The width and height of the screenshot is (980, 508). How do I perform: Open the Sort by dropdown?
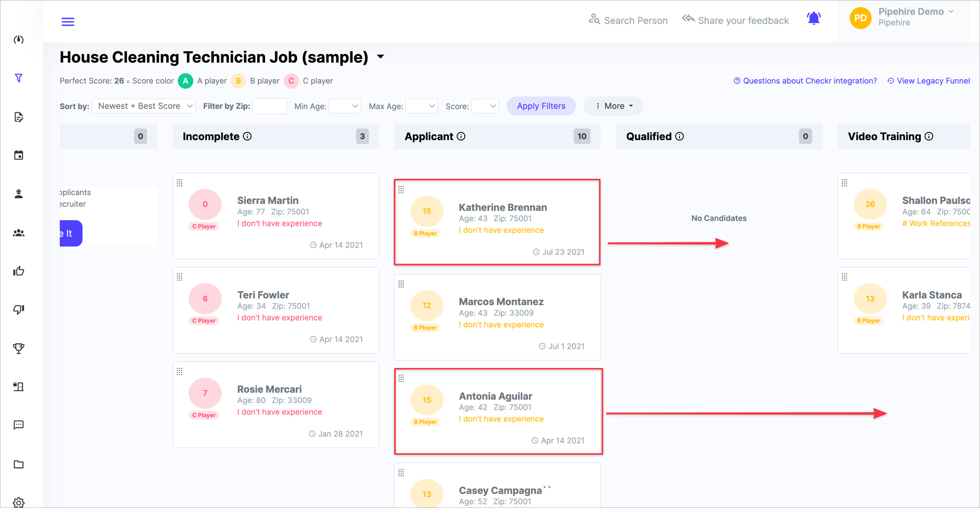point(143,105)
